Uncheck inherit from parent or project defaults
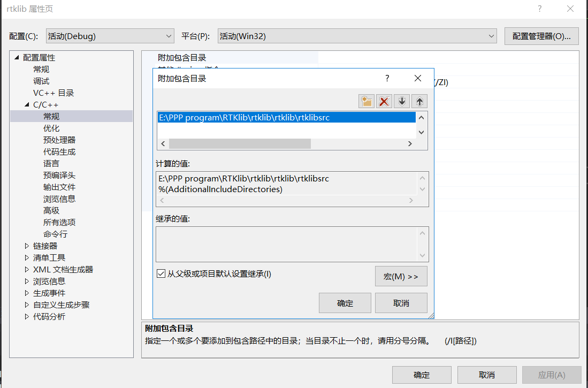Screen dimensions: 588x388 [x=161, y=273]
